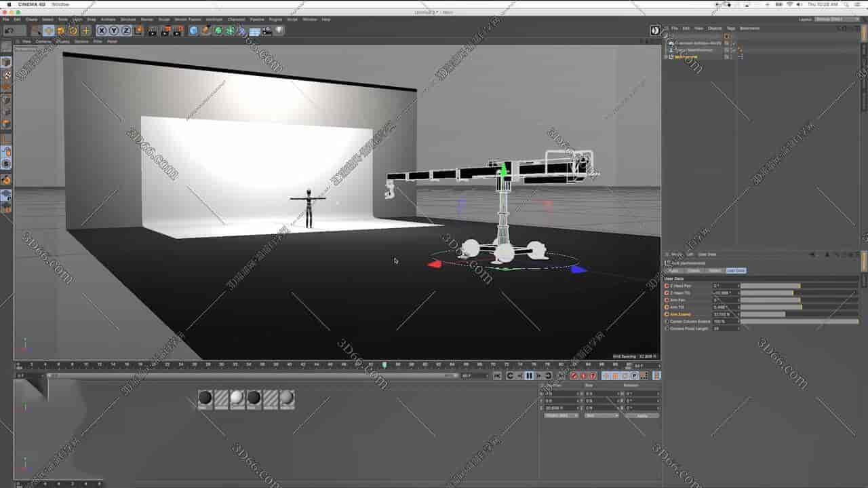Open the coordinate system dropdown below Position
The image size is (868, 488).
[561, 415]
